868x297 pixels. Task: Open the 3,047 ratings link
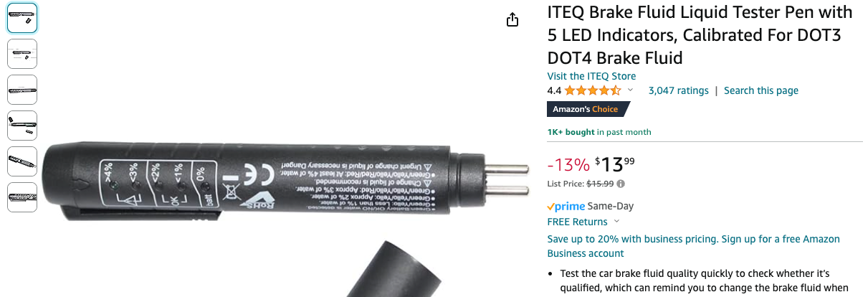click(678, 90)
